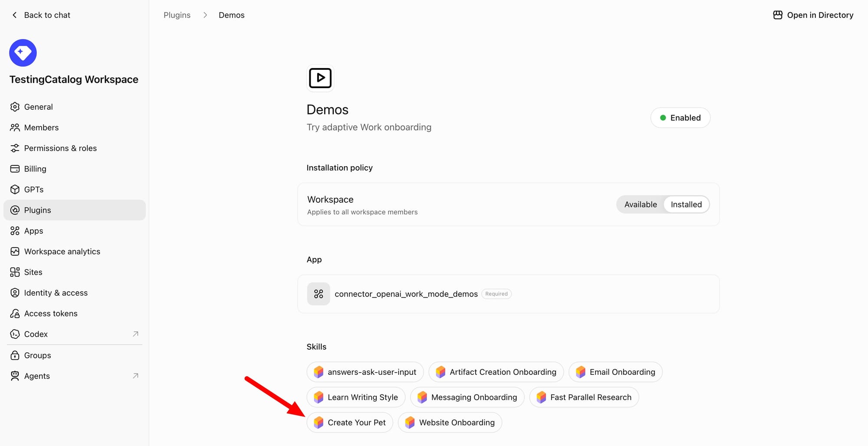Click the 'Try adaptive Work onboarding' description
This screenshot has width=868, height=446.
[x=369, y=128]
